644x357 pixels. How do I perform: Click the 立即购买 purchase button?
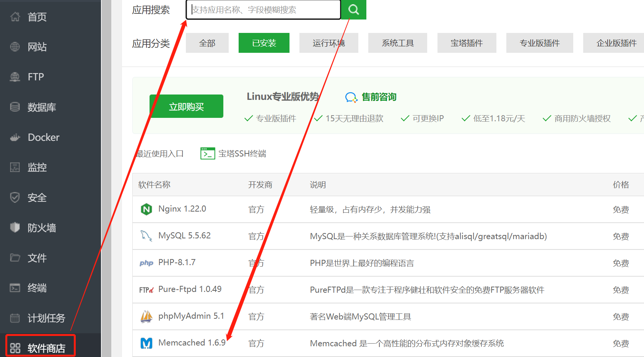(x=186, y=106)
